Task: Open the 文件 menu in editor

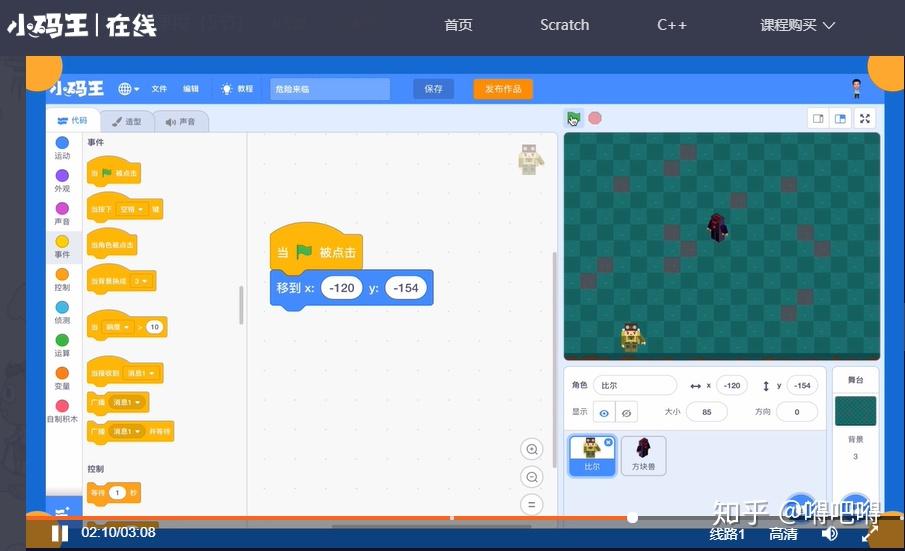Action: [x=159, y=89]
